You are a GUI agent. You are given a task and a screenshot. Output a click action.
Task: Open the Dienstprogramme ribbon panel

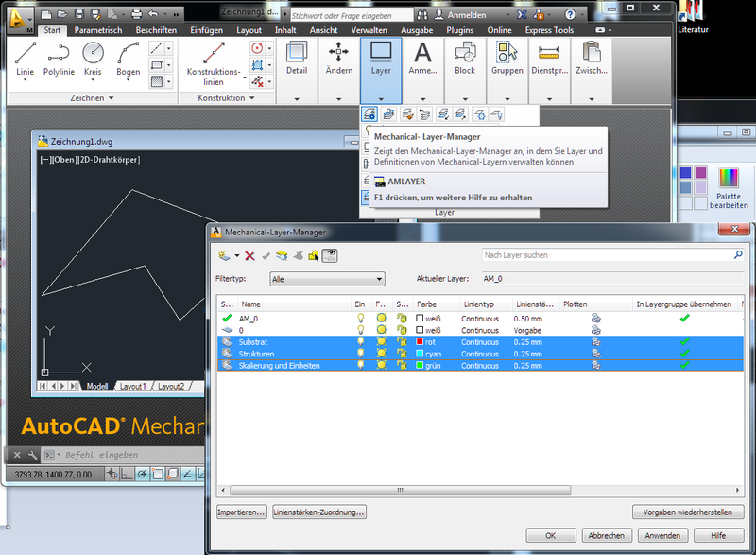point(550,71)
